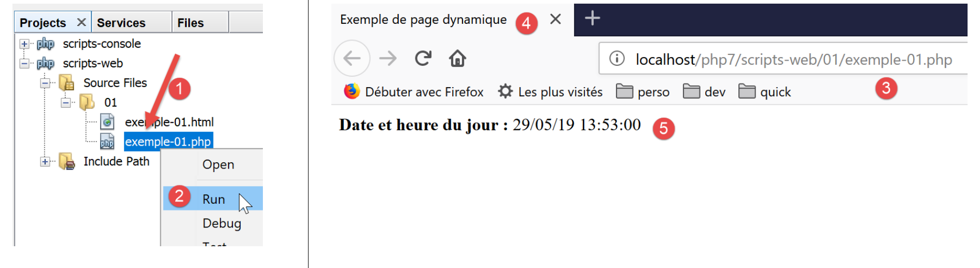Collapse the scripts-web project node
This screenshot has width=980, height=268.
click(24, 64)
